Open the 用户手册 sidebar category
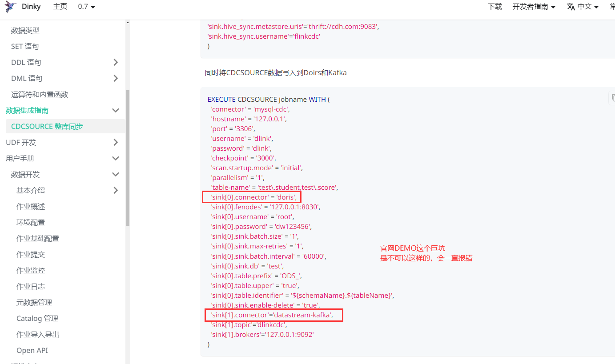The width and height of the screenshot is (615, 364). 20,158
